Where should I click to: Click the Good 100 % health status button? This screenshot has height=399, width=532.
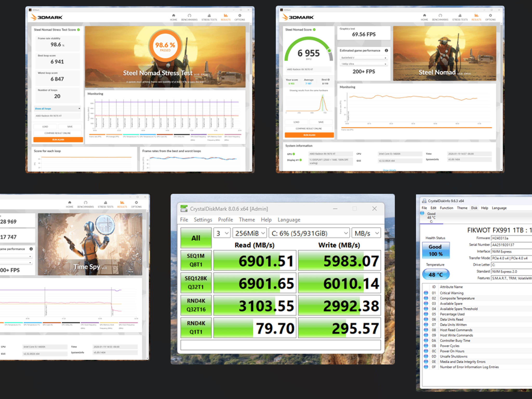tap(435, 250)
